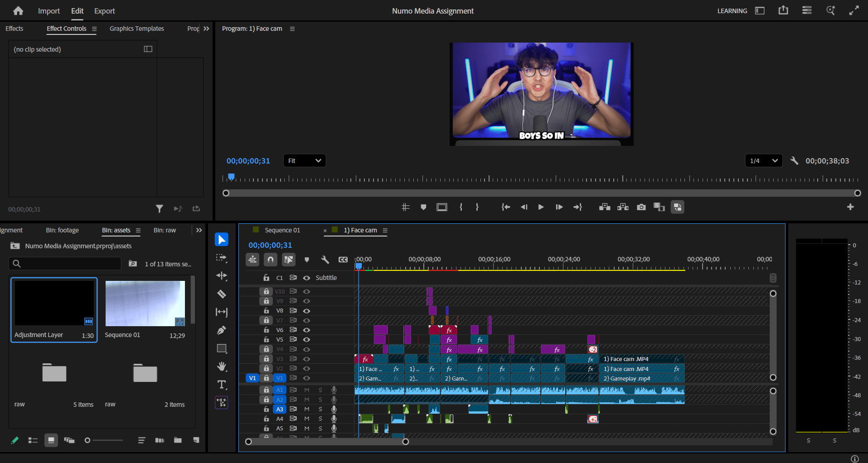Screen dimensions: 868x463
Task: Click the Add Marker icon in Program monitor
Action: click(423, 207)
